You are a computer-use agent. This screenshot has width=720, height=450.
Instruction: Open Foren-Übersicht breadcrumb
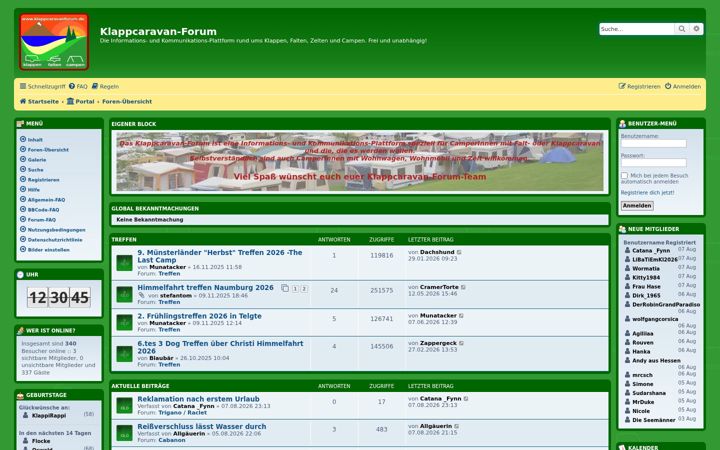127,101
